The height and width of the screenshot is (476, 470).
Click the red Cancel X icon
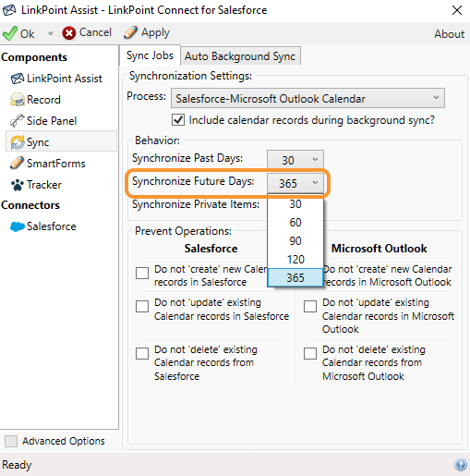(x=69, y=33)
